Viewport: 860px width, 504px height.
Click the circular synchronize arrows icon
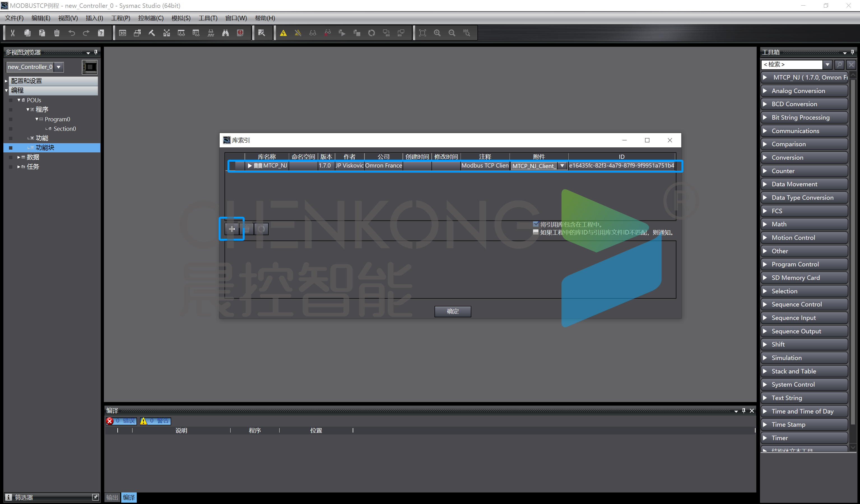pyautogui.click(x=371, y=33)
